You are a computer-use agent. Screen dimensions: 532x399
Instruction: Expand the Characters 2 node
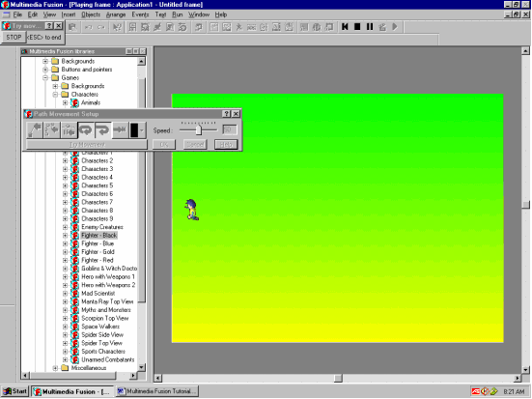click(65, 160)
